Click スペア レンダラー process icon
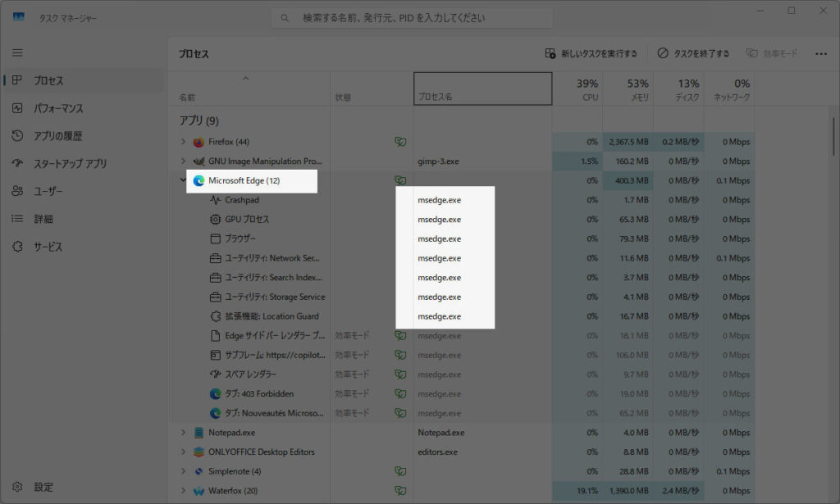840x504 pixels. [216, 375]
